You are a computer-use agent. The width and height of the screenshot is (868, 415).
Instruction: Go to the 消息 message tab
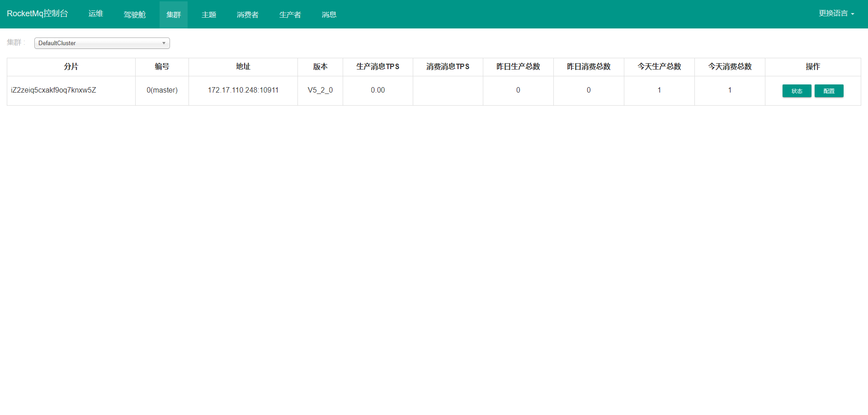(329, 14)
